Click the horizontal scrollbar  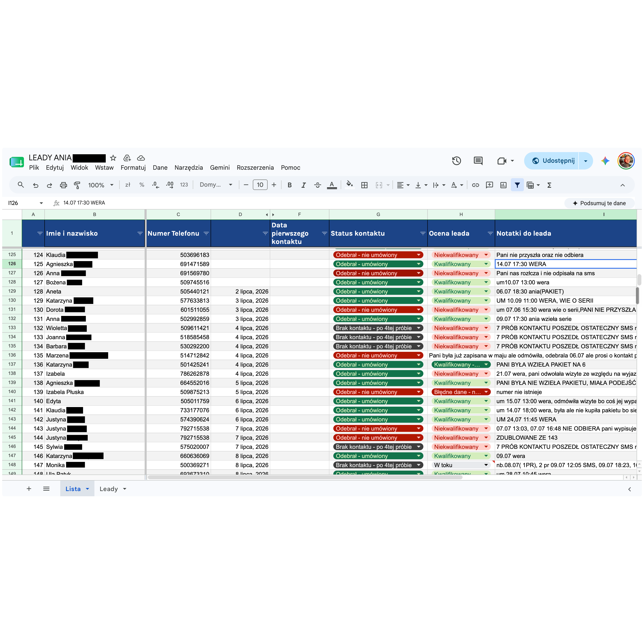coord(305,477)
